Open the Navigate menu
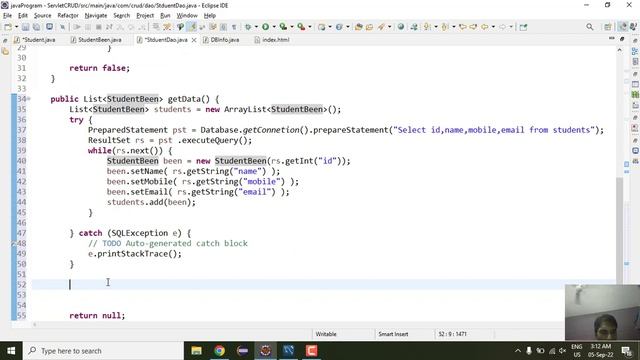The width and height of the screenshot is (640, 360). click(96, 16)
